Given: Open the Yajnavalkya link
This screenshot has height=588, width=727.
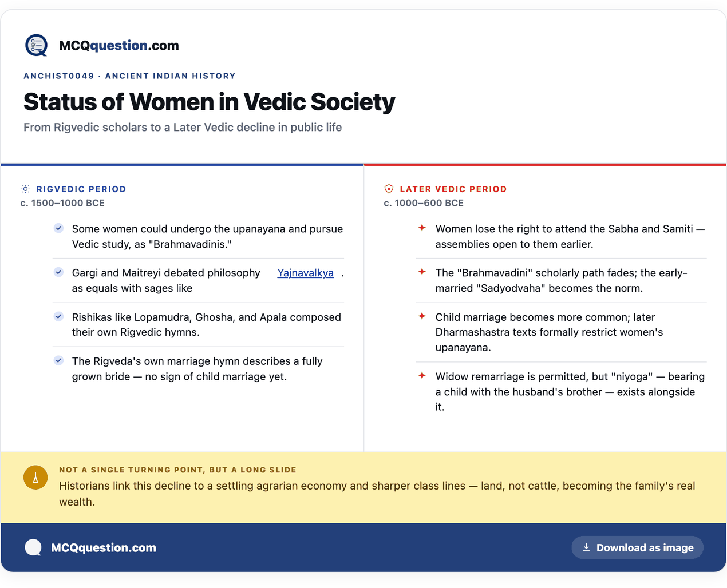Looking at the screenshot, I should point(306,273).
